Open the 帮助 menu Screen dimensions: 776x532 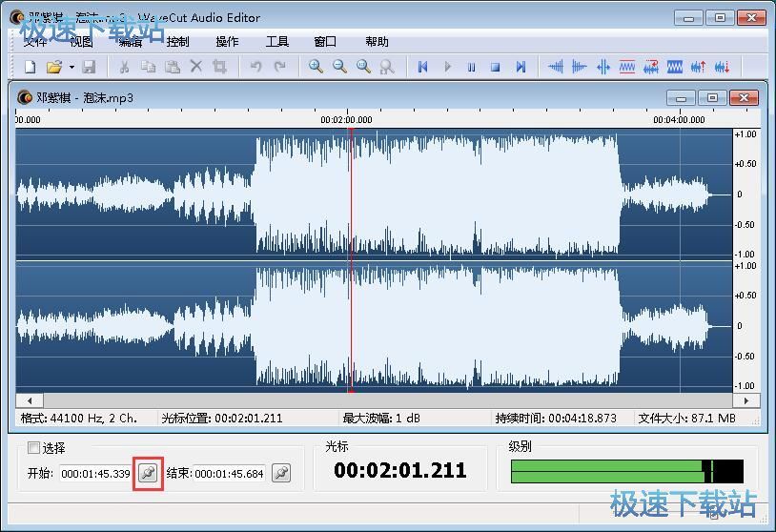point(377,42)
